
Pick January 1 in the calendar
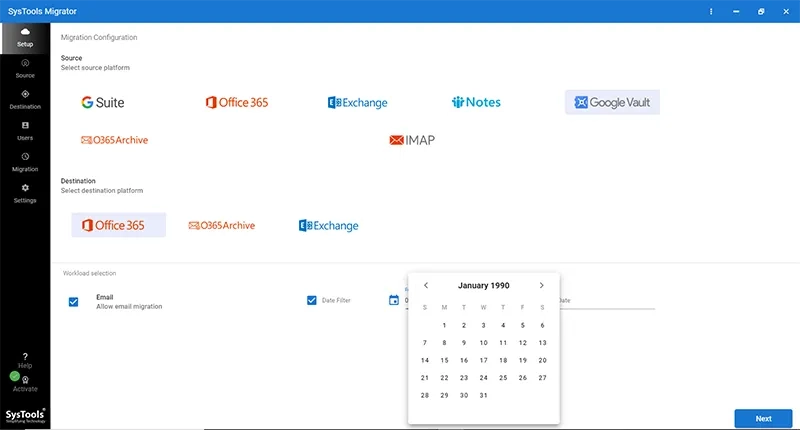444,325
